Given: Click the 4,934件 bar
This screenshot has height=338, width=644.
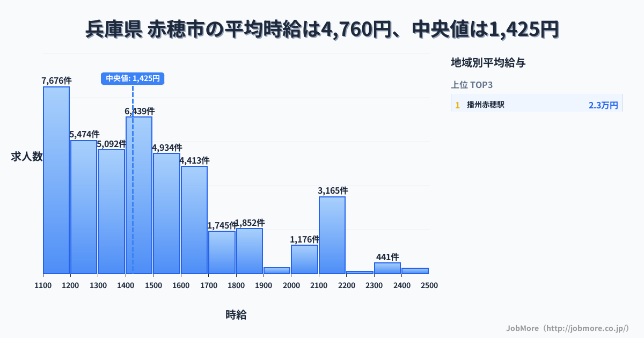Looking at the screenshot, I should (166, 214).
